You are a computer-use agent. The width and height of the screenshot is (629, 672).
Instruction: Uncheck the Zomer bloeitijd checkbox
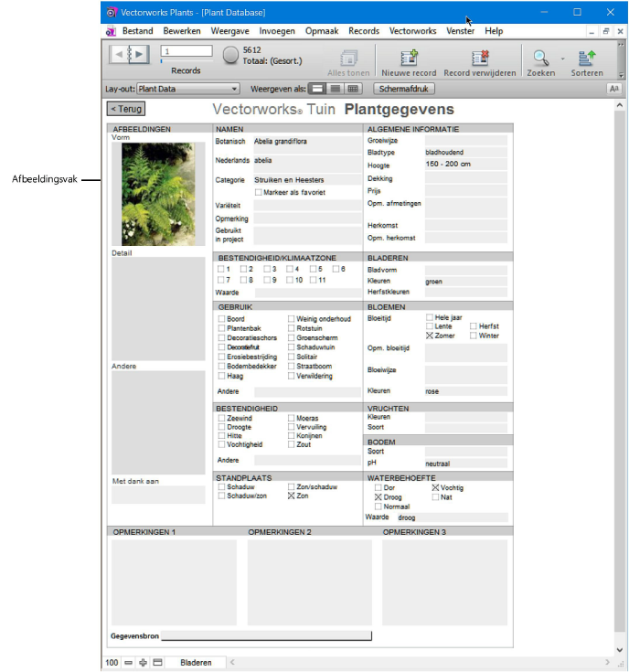click(431, 336)
